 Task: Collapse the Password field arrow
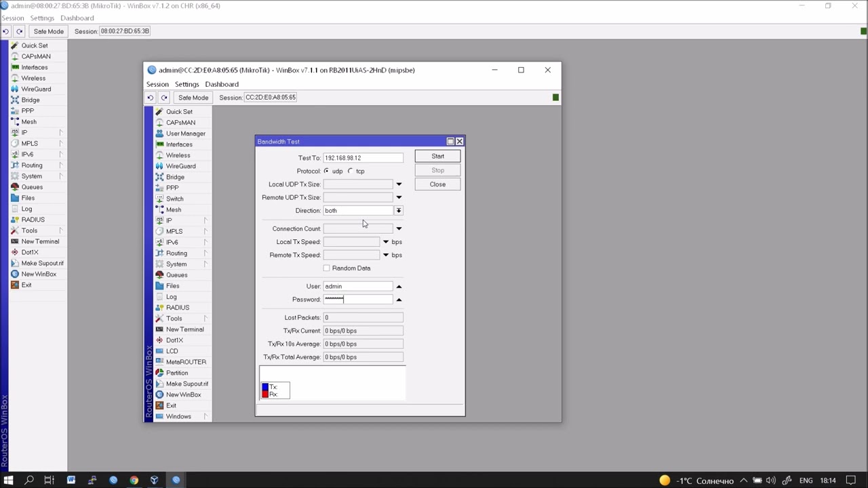399,300
